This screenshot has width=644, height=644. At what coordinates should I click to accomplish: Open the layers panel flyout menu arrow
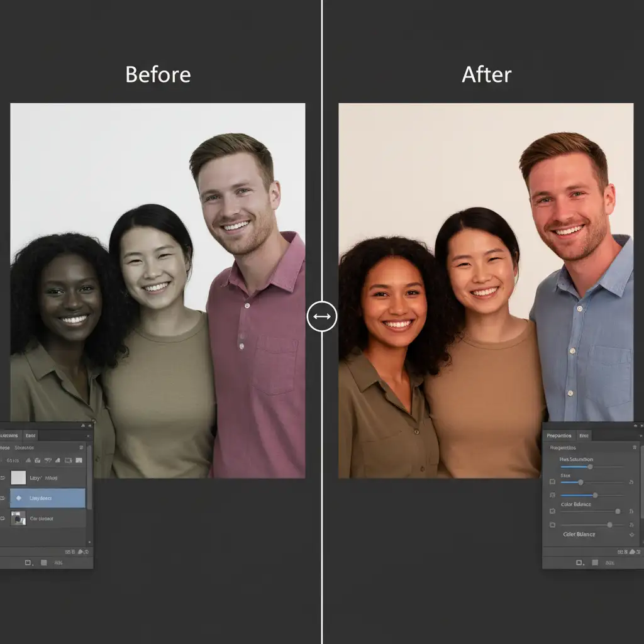point(87,435)
